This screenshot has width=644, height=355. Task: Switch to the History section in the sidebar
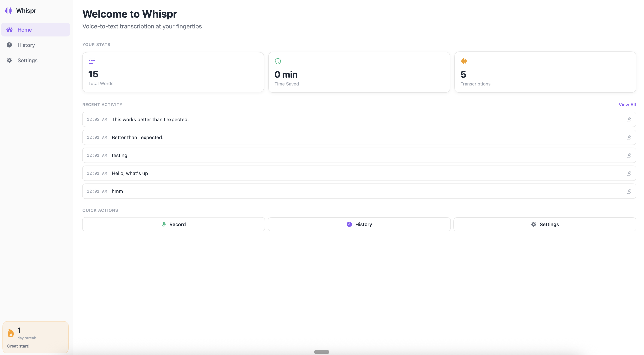(26, 45)
